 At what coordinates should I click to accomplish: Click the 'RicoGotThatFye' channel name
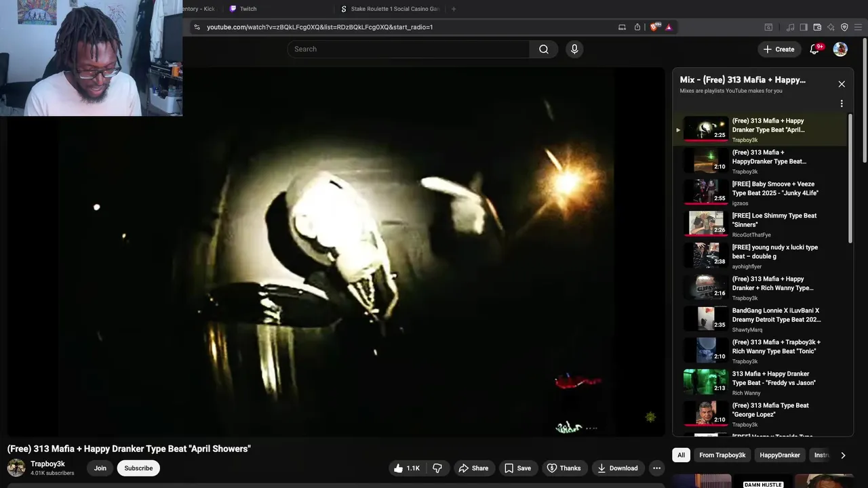(751, 235)
